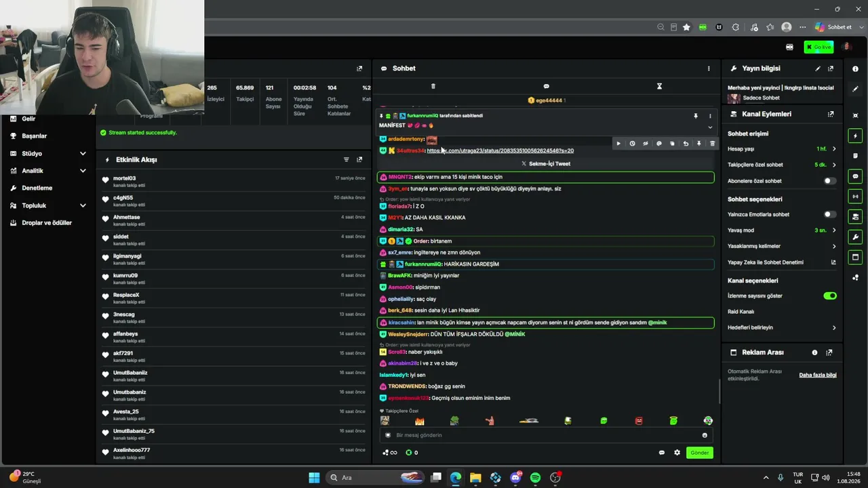Send message with Gönder button

pyautogui.click(x=699, y=453)
